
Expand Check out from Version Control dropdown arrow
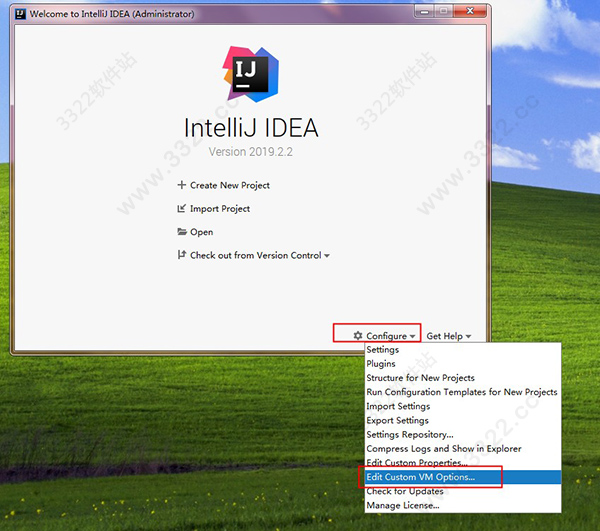[x=327, y=256]
